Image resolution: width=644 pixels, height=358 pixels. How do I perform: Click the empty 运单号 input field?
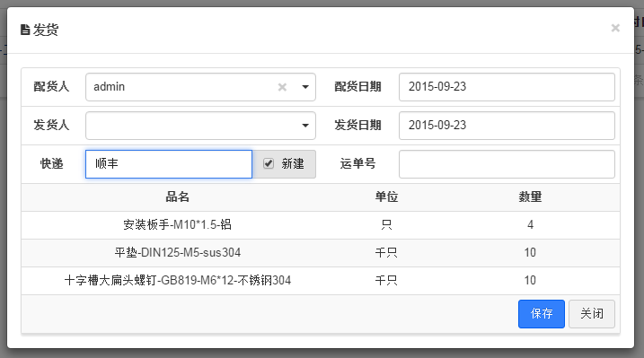pyautogui.click(x=507, y=164)
